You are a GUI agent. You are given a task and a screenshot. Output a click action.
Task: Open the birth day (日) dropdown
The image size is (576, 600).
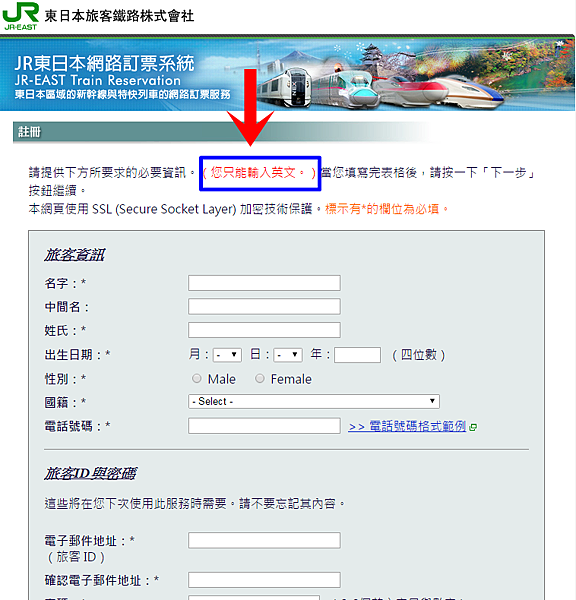click(288, 355)
